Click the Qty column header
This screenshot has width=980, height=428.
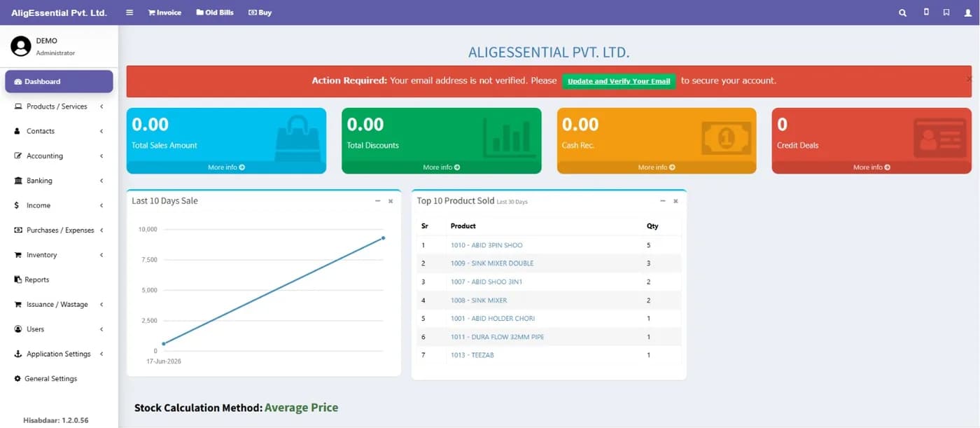tap(652, 226)
